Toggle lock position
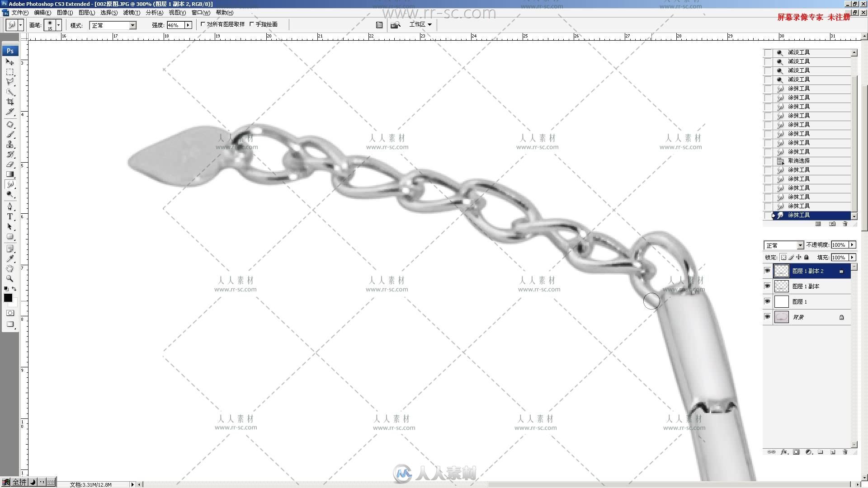This screenshot has width=868, height=488. click(799, 258)
